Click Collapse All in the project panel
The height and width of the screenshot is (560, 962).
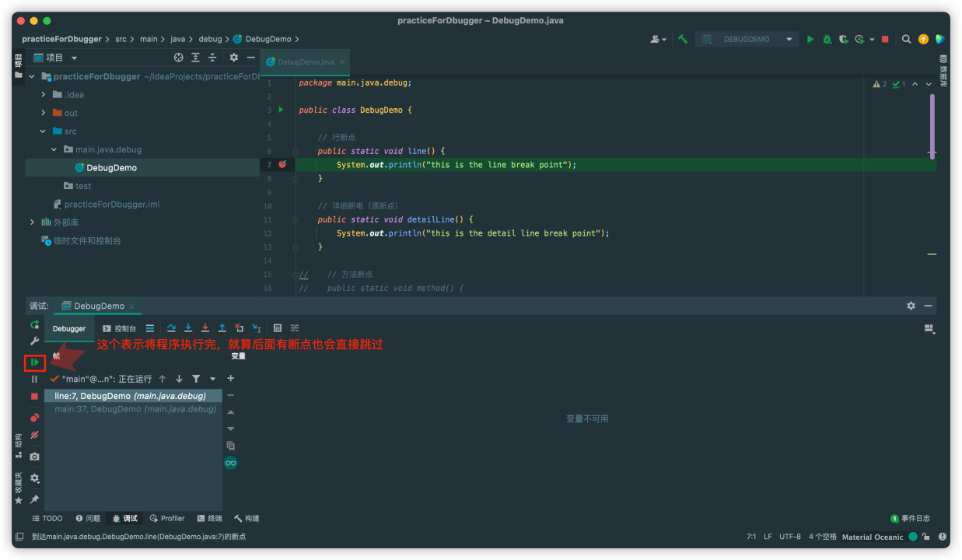tap(212, 58)
